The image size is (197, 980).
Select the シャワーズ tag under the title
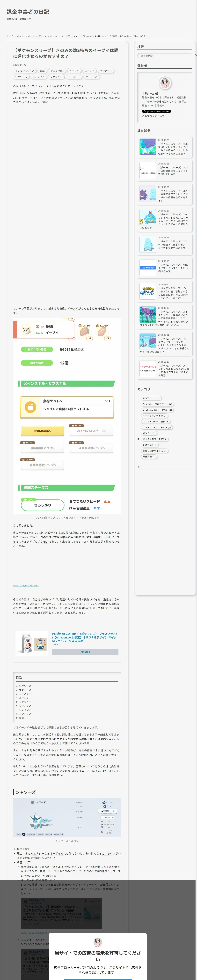(21, 77)
